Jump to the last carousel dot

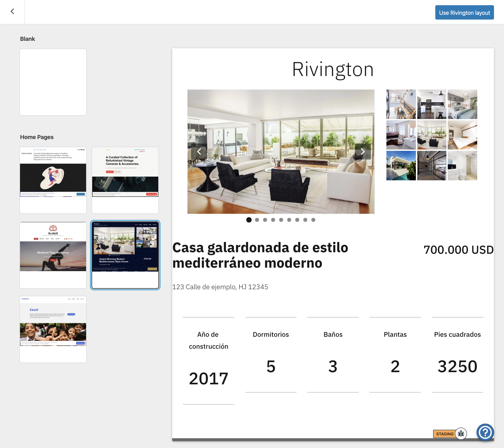tap(313, 220)
